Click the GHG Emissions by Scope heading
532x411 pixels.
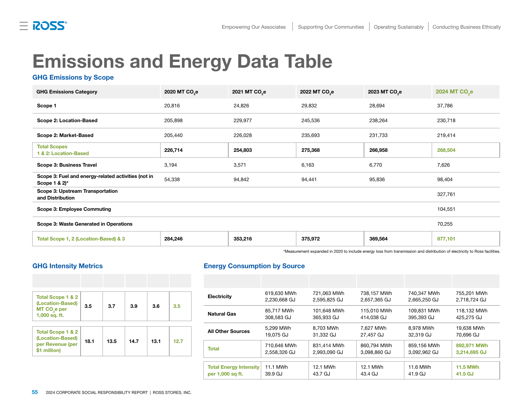(x=73, y=77)
